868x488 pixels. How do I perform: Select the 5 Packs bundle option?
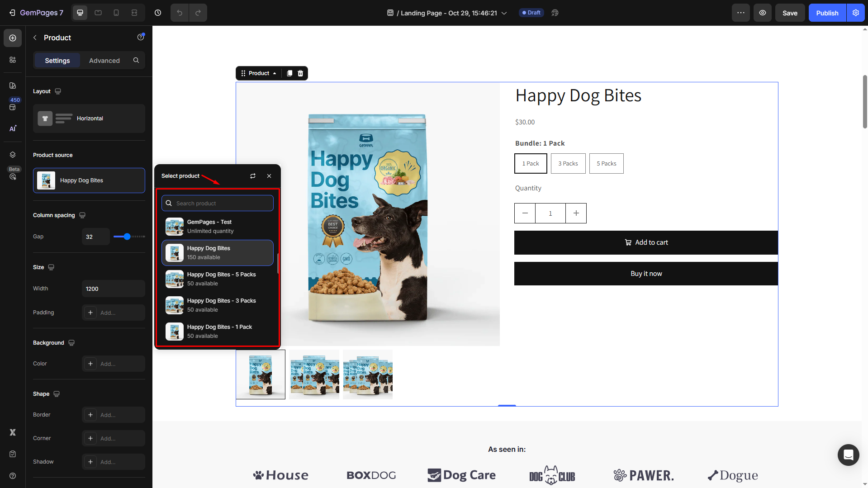[x=606, y=163]
